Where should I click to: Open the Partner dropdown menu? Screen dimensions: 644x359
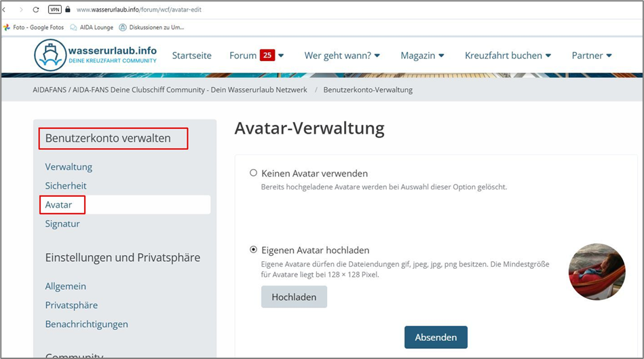coord(592,56)
